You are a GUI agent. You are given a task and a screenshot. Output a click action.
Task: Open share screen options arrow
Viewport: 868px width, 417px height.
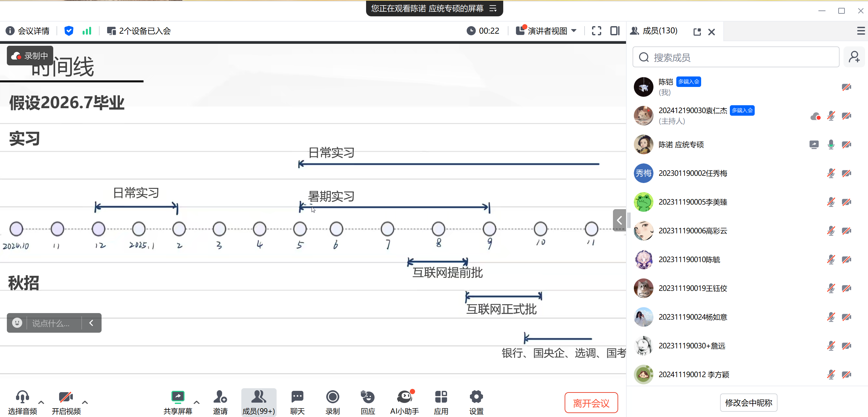[x=197, y=403]
